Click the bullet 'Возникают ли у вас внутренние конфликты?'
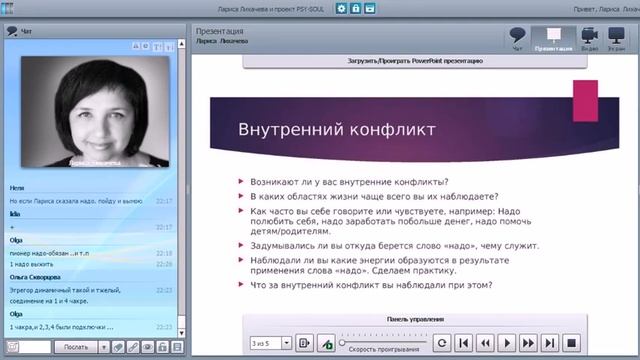This screenshot has width=640, height=360. pos(349,182)
